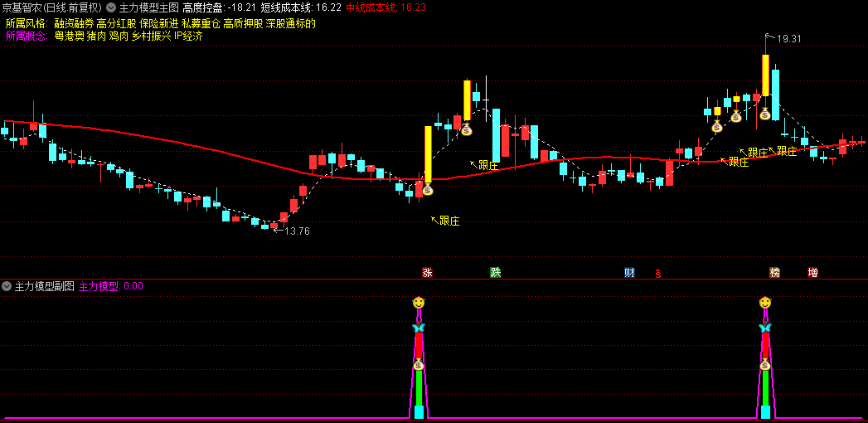
Task: Select the 粤港澳 concept tag
Action: click(x=69, y=36)
